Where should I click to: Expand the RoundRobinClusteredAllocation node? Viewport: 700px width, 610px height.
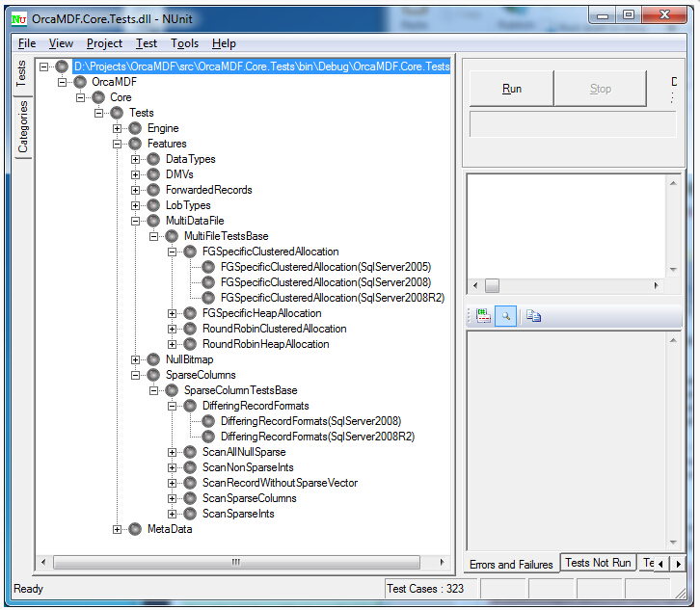tap(172, 329)
